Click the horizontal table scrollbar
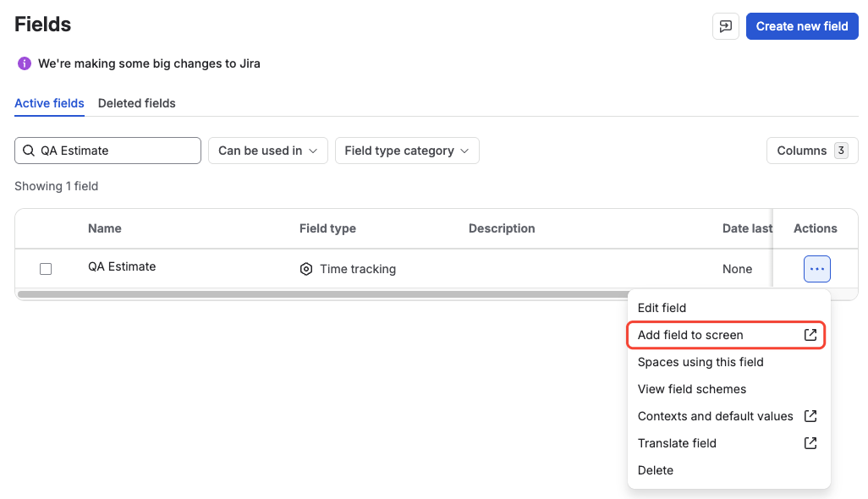This screenshot has height=499, width=868. 322,294
